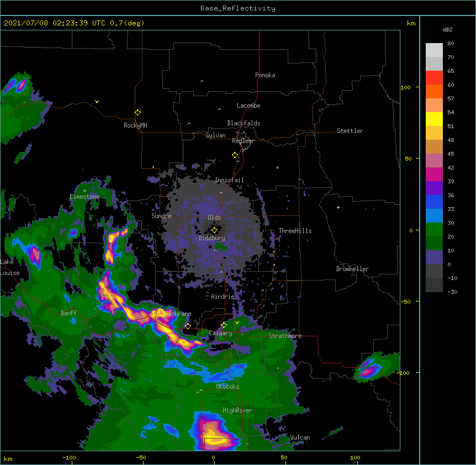This screenshot has width=476, height=465.
Task: Click the yellow diamond marker above Calgary
Action: pos(224,325)
